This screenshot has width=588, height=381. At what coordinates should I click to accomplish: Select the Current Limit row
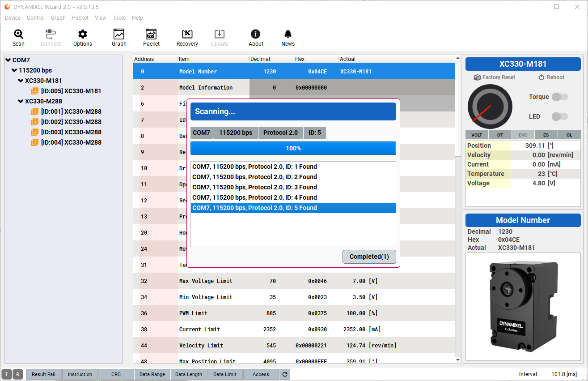[294, 330]
